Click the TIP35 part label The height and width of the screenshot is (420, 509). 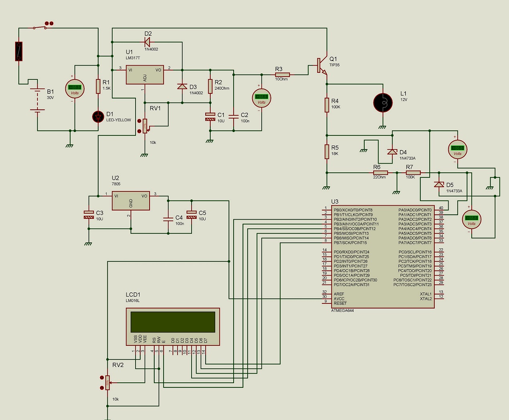coord(334,65)
